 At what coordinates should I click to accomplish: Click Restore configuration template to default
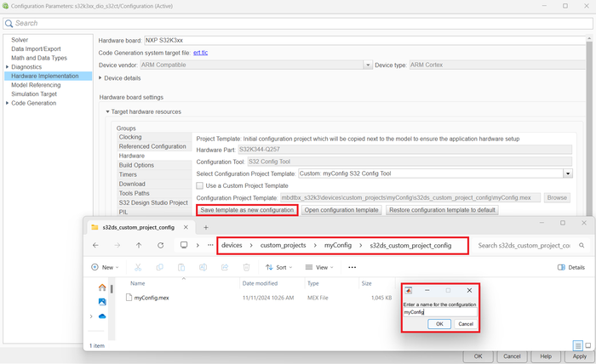(442, 210)
